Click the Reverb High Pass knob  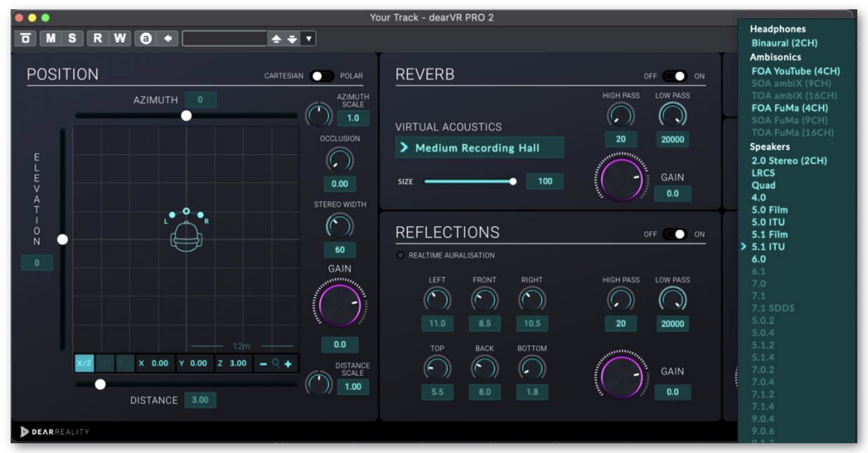pyautogui.click(x=621, y=115)
